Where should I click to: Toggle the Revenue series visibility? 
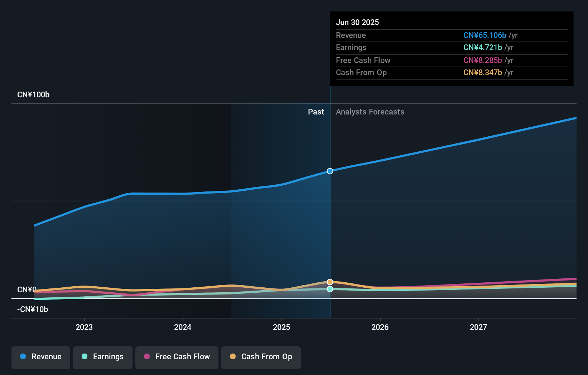40,357
